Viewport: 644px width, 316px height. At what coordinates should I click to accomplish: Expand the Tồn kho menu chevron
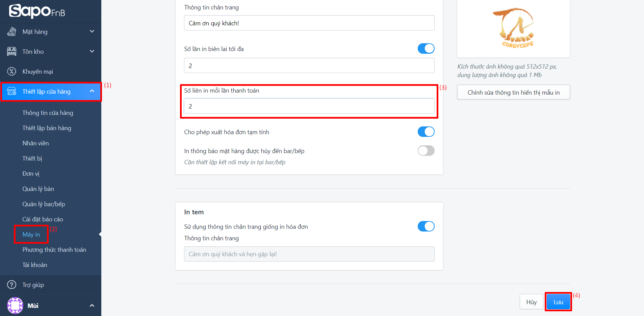(x=92, y=51)
